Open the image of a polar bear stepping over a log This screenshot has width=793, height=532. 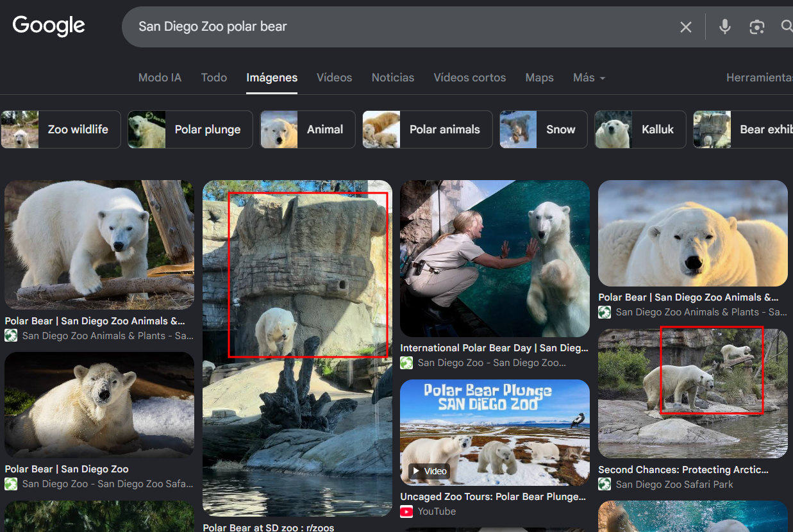coord(99,245)
